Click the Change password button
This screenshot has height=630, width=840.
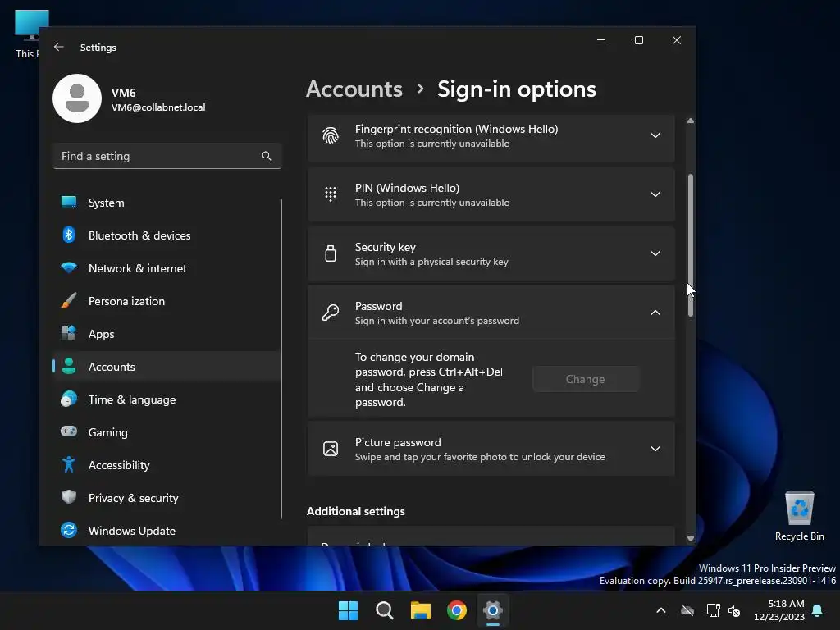[x=585, y=379]
